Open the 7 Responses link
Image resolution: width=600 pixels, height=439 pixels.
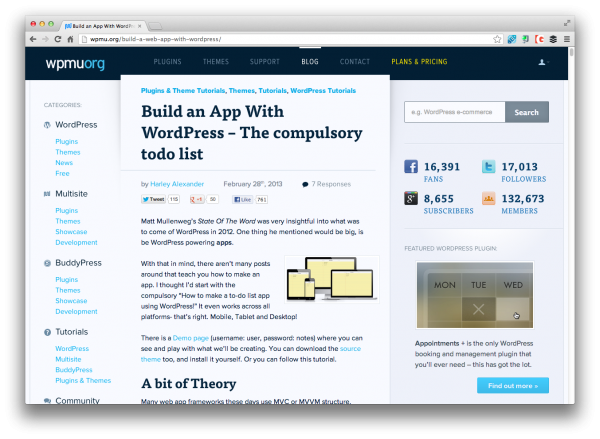pos(331,184)
